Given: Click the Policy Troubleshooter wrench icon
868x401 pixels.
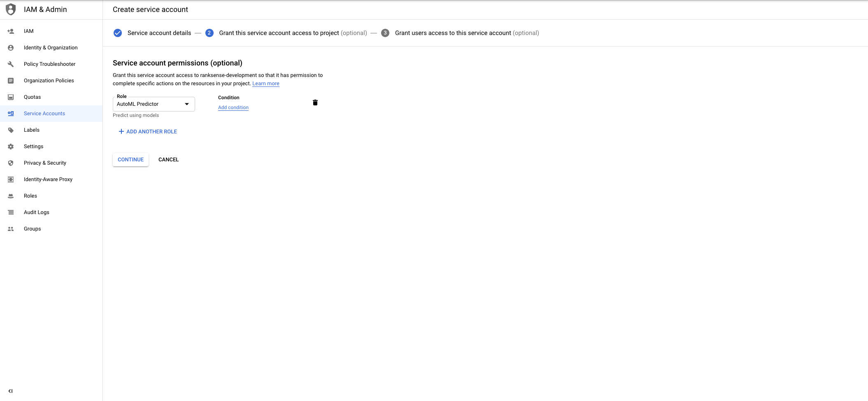Looking at the screenshot, I should coord(11,64).
